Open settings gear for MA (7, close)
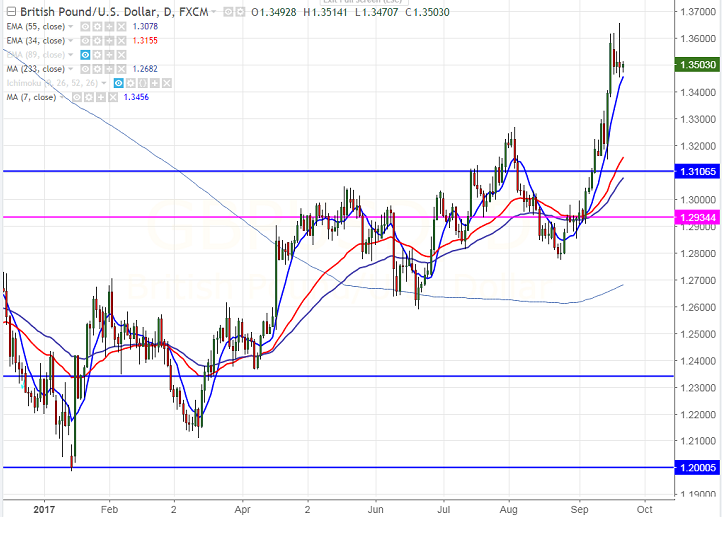Viewport: 725px width, 543px height. point(89,97)
